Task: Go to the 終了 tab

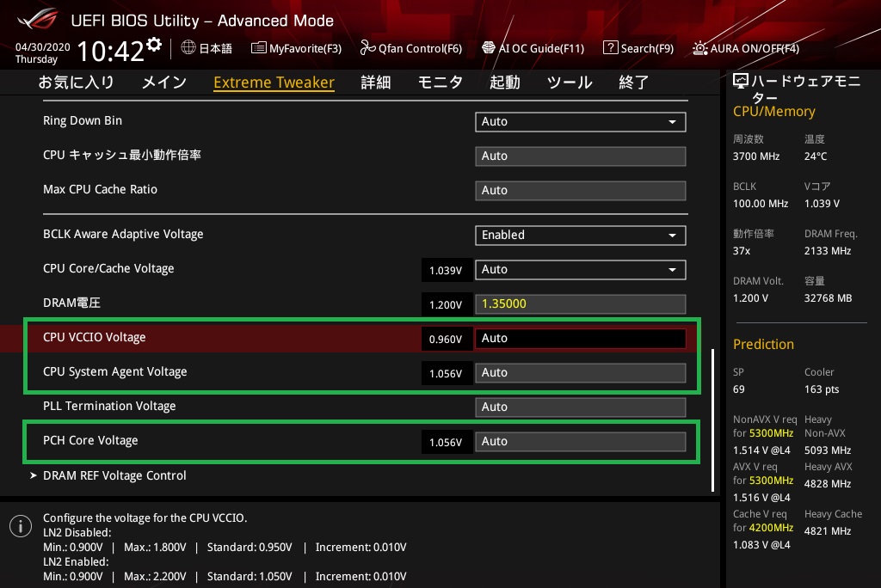Action: point(634,83)
